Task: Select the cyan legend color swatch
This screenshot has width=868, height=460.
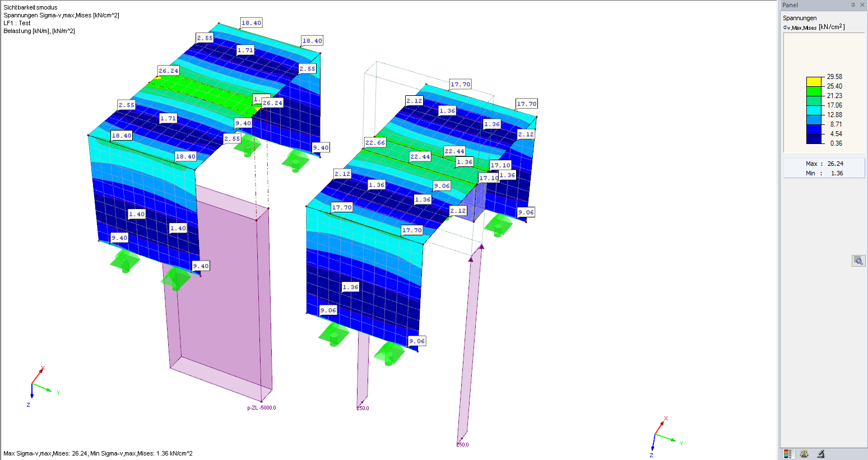Action: pos(814,110)
